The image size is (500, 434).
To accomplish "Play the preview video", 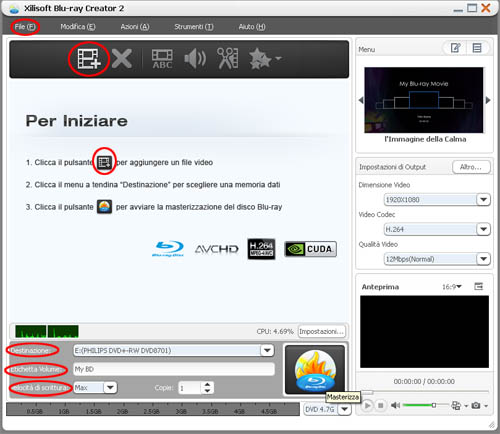I will pyautogui.click(x=367, y=406).
